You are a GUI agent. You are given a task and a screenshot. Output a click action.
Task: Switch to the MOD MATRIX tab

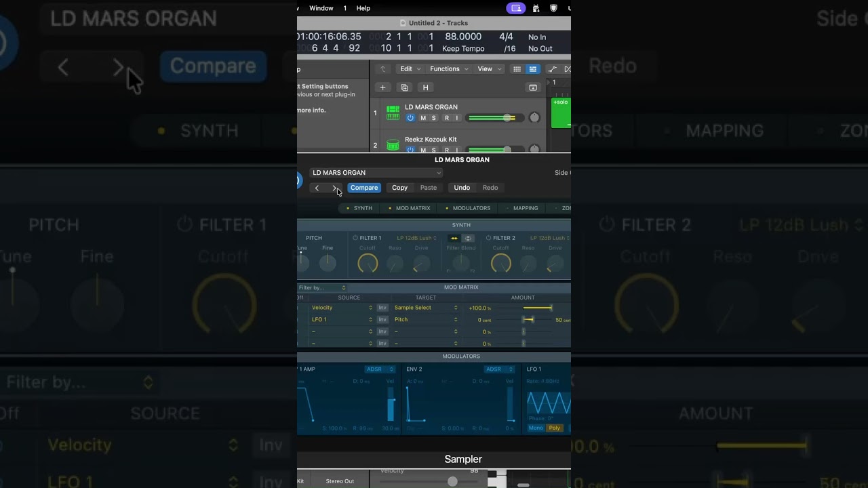[x=410, y=208]
